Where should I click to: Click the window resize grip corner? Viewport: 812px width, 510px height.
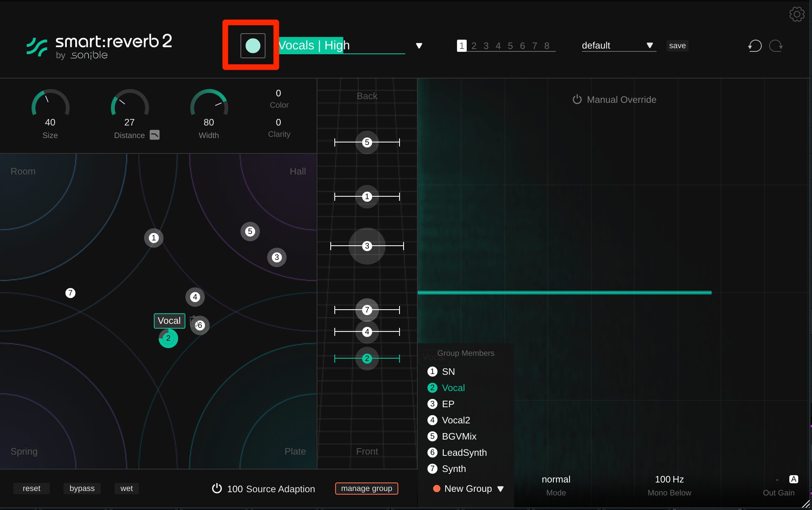806,504
